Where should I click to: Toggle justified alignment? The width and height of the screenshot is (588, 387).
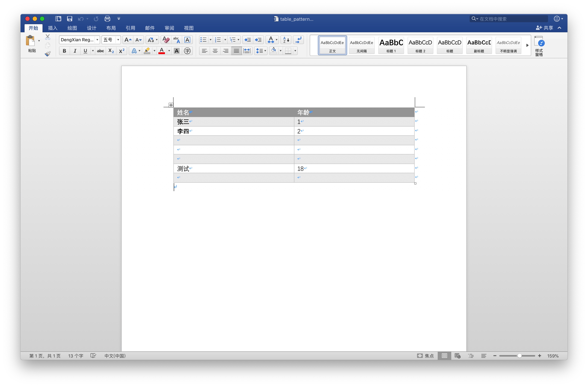236,51
